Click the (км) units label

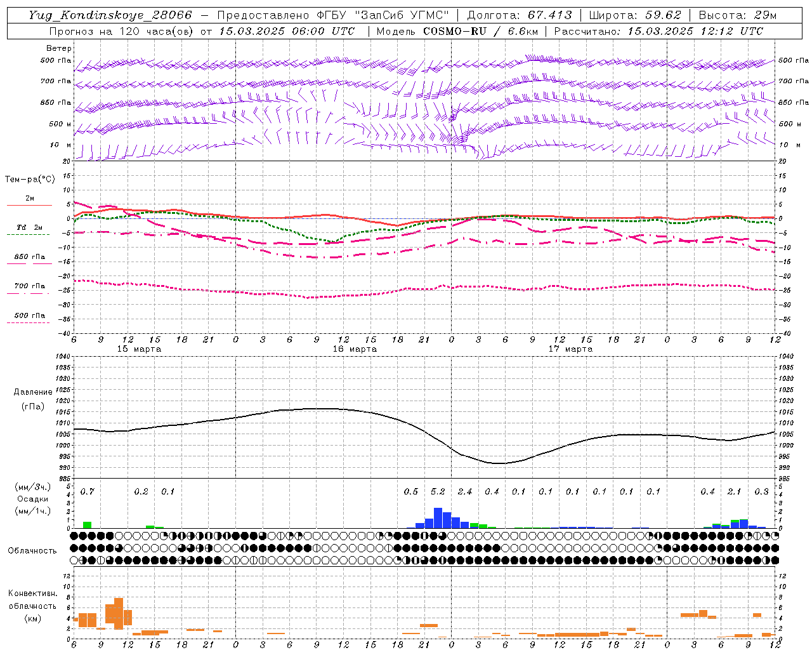click(32, 618)
